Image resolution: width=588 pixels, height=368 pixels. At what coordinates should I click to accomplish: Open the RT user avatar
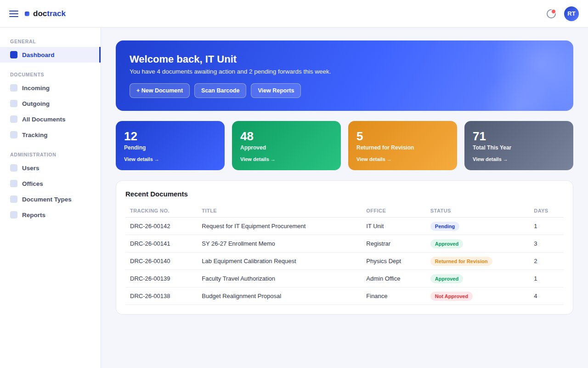571,14
